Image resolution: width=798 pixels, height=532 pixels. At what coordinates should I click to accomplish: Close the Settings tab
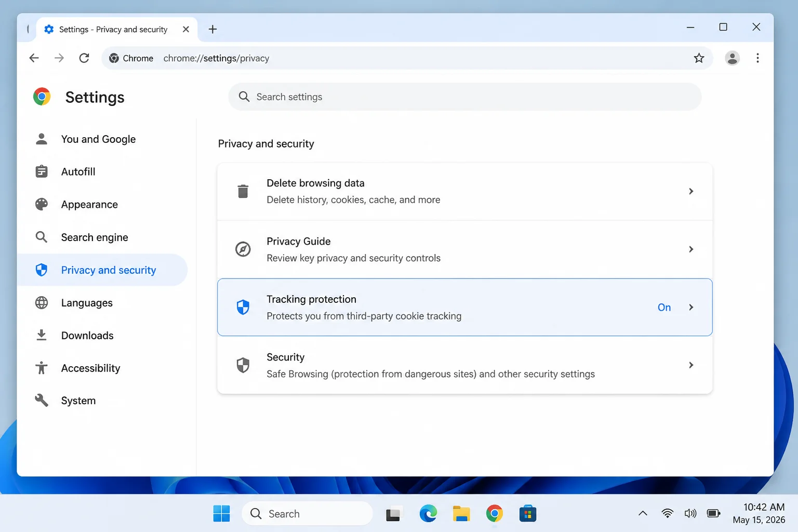click(x=186, y=30)
